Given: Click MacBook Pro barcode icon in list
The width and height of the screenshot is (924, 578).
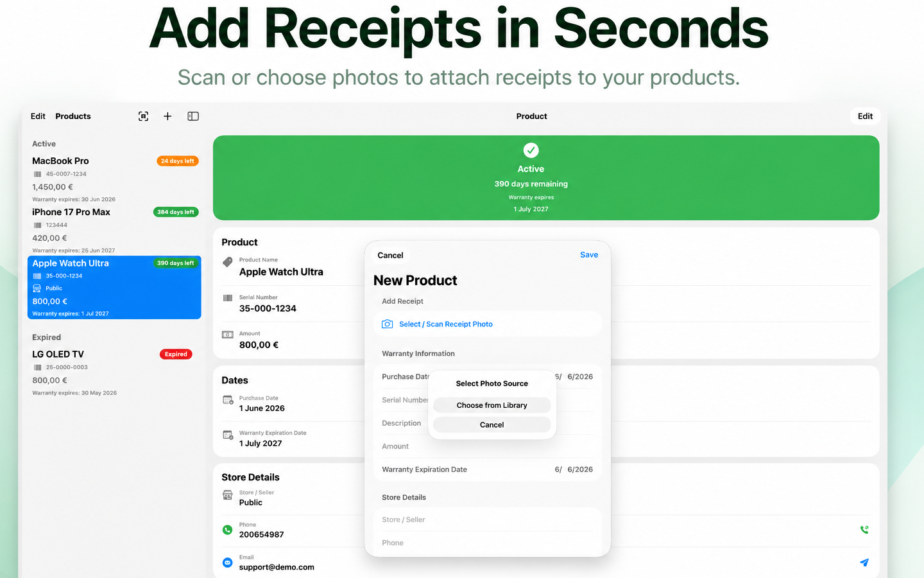Looking at the screenshot, I should pyautogui.click(x=38, y=174).
